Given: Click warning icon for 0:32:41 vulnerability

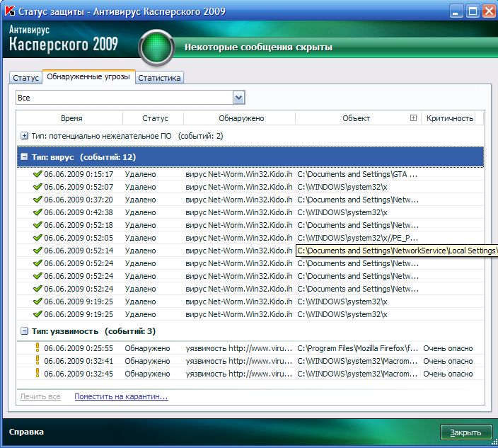Looking at the screenshot, I should click(37, 361).
